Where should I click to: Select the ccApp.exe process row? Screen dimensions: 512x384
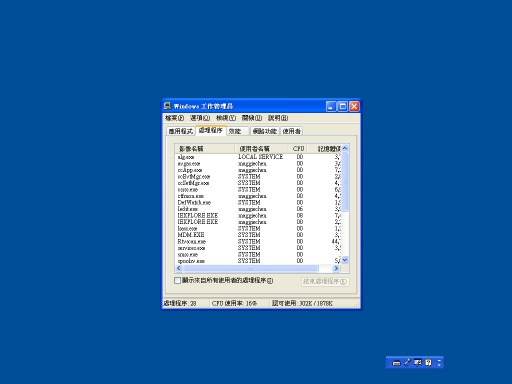coord(258,170)
